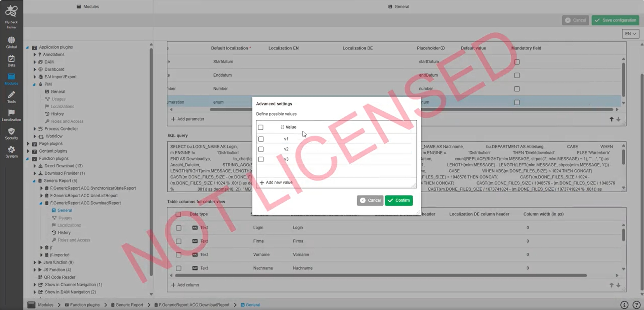
Task: Open the Global section in the sidebar
Action: coord(11,43)
